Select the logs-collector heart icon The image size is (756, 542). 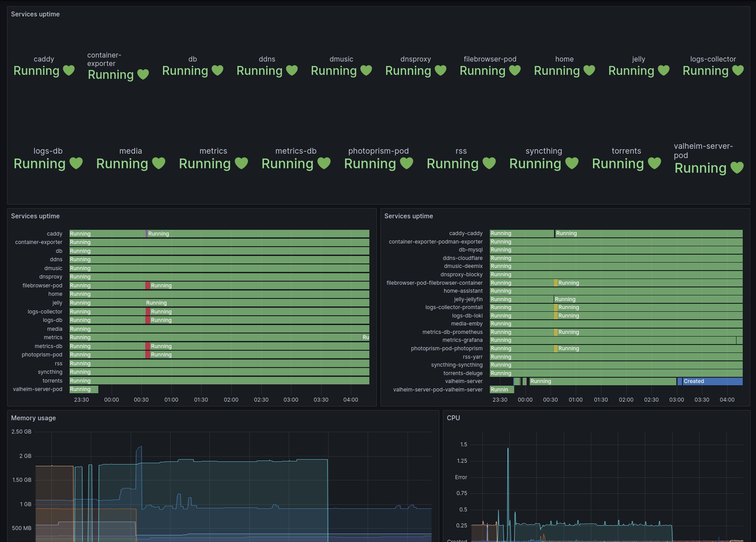(x=738, y=70)
